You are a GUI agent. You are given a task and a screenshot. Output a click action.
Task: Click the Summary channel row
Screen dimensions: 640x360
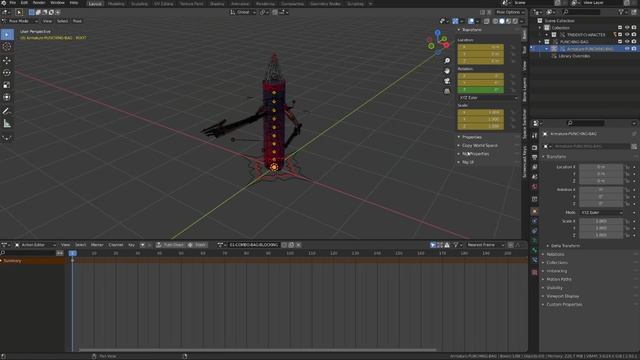[x=33, y=261]
